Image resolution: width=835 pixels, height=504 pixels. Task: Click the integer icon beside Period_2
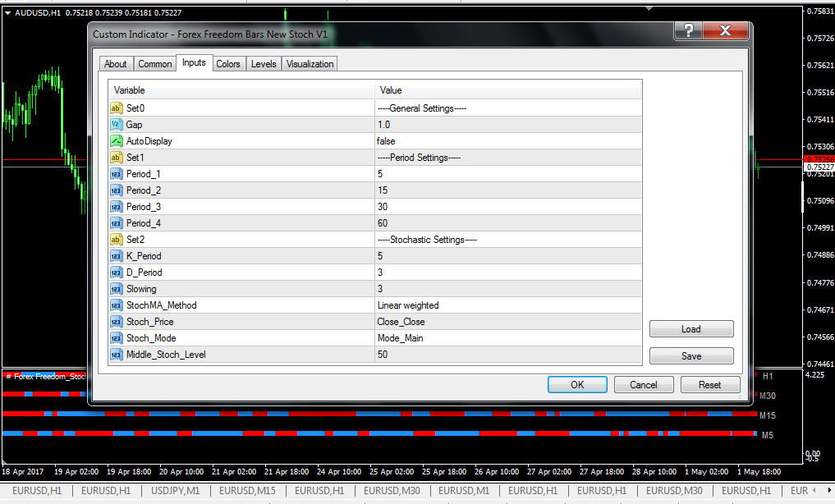tap(116, 190)
